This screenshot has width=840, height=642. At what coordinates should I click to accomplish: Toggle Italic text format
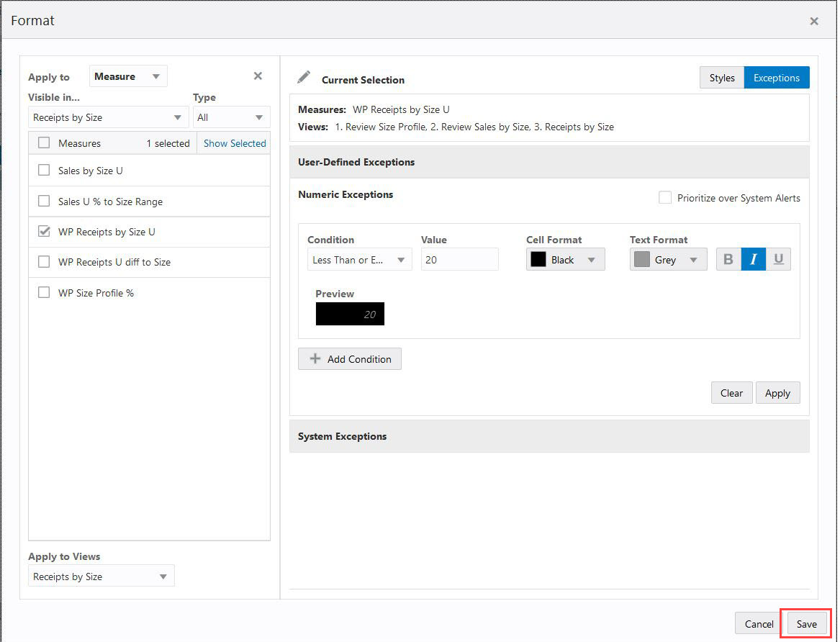click(x=753, y=259)
